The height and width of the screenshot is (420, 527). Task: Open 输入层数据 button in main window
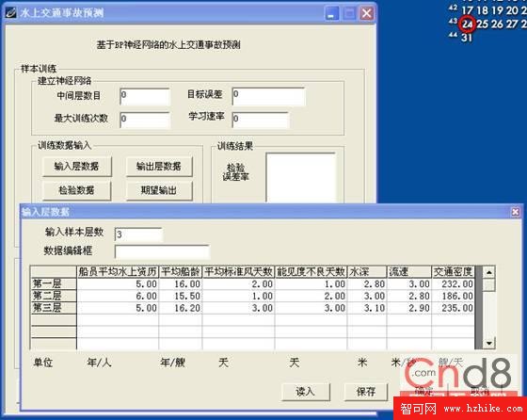pyautogui.click(x=77, y=166)
